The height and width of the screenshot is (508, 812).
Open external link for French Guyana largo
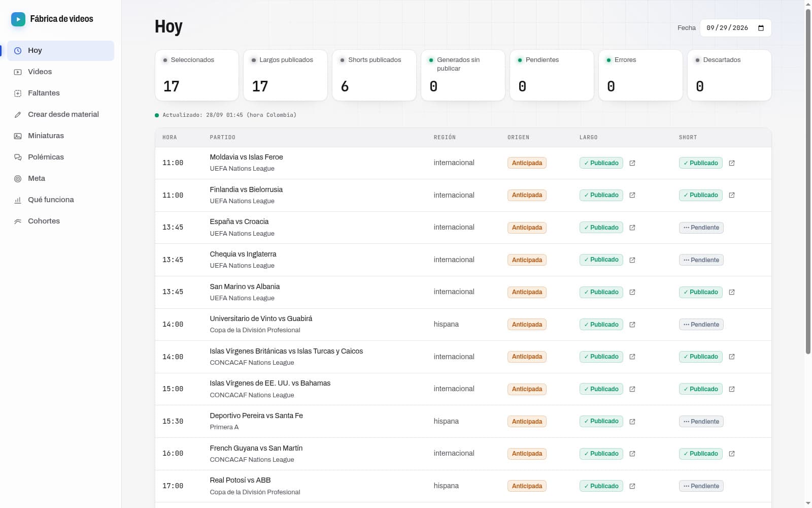tap(632, 454)
